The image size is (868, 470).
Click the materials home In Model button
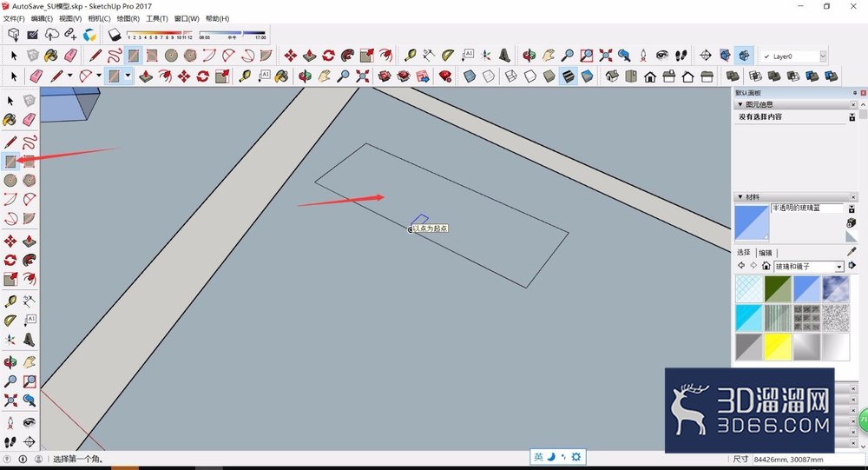click(x=766, y=266)
